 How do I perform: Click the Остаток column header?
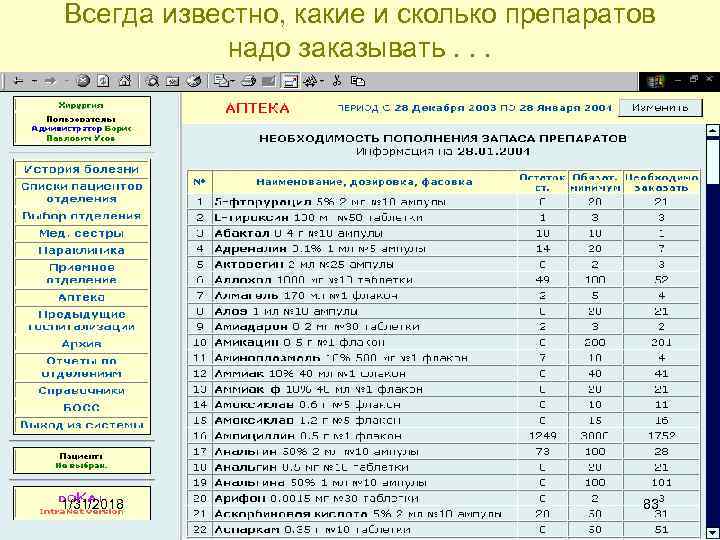tap(542, 182)
